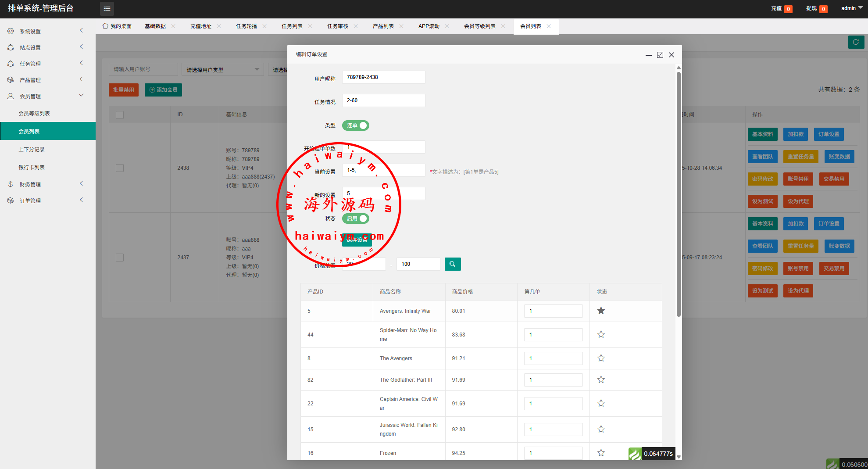Click the star for The Godfather: Part III

point(601,380)
